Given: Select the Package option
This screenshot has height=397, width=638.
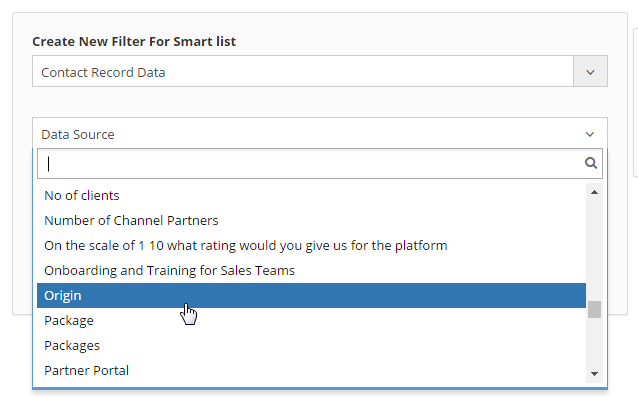Looking at the screenshot, I should click(311, 321).
